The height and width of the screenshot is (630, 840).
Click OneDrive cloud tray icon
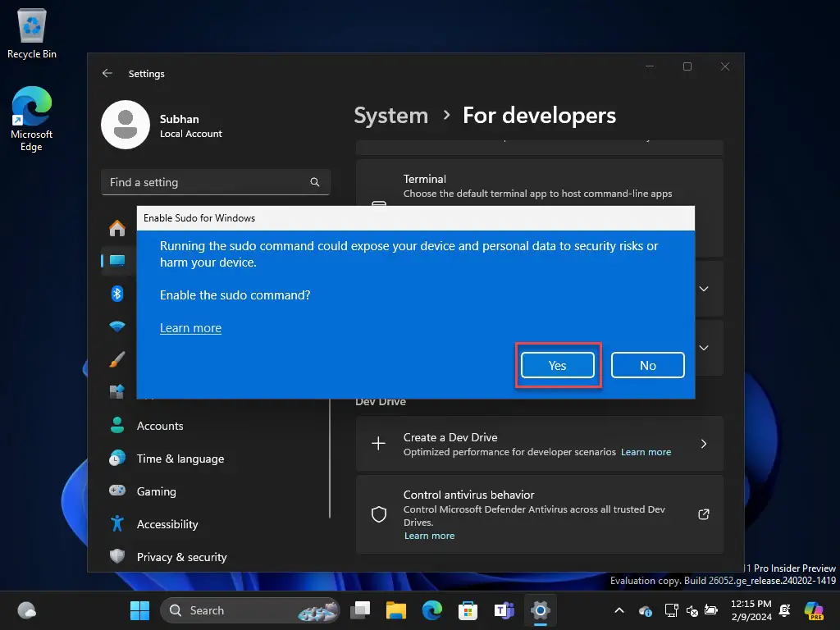(x=645, y=610)
